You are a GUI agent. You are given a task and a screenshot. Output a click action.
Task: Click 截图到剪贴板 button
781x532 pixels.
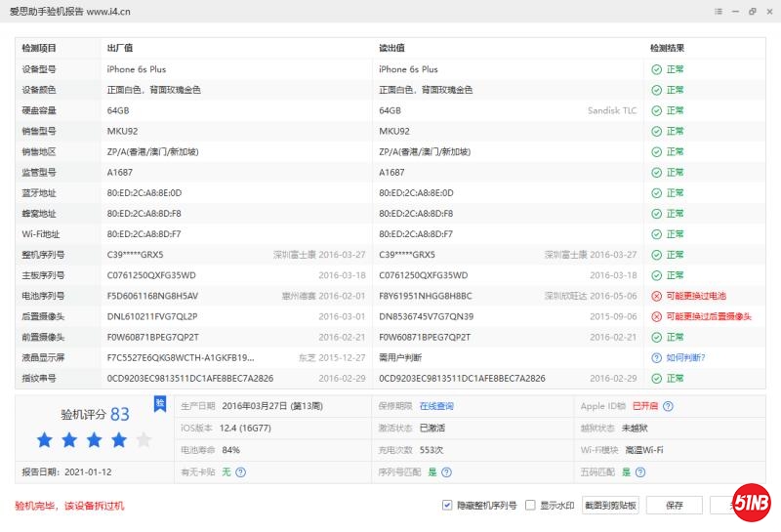pyautogui.click(x=610, y=506)
